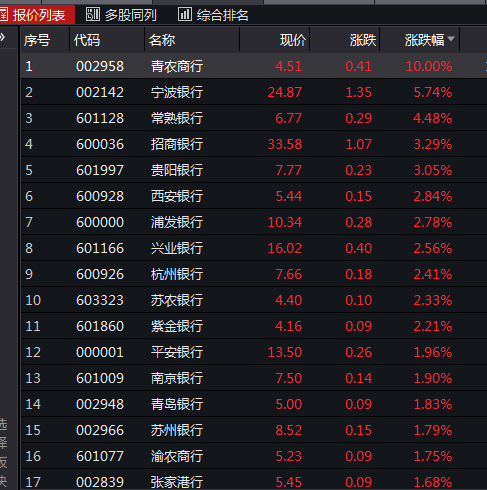Click stock code 002839
The height and width of the screenshot is (490, 487).
coord(100,482)
